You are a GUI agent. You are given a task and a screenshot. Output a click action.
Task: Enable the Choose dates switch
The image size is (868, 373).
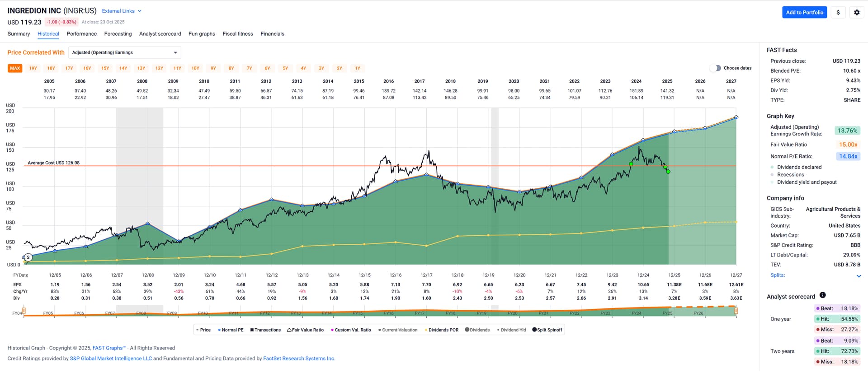(715, 68)
